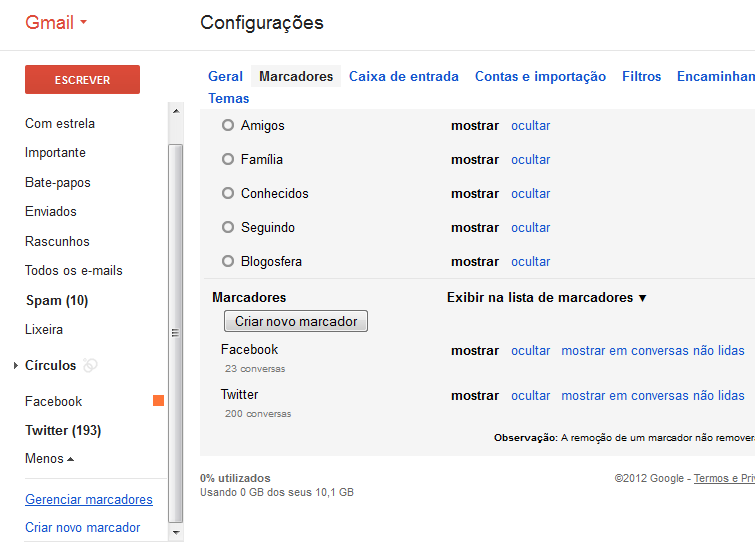Click mostrar for Conhecidos
This screenshot has width=755, height=548.
(475, 194)
